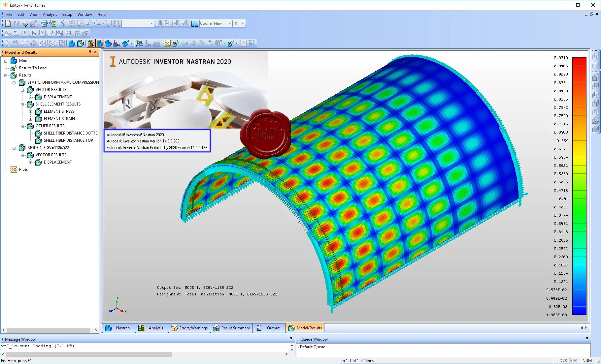This screenshot has width=601, height=364.
Task: Click the OVR status indicator
Action: tap(563, 361)
